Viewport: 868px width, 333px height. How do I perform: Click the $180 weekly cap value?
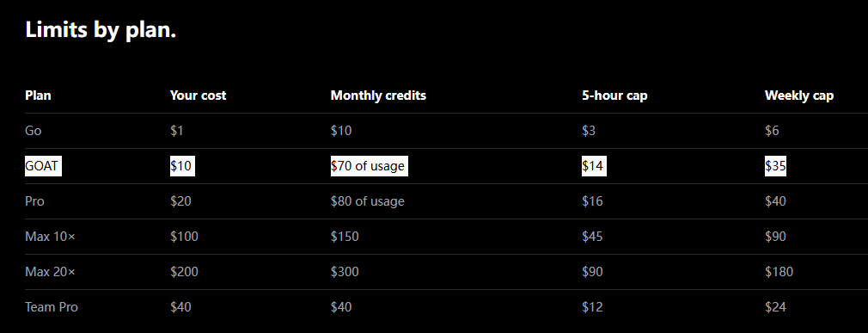coord(779,272)
